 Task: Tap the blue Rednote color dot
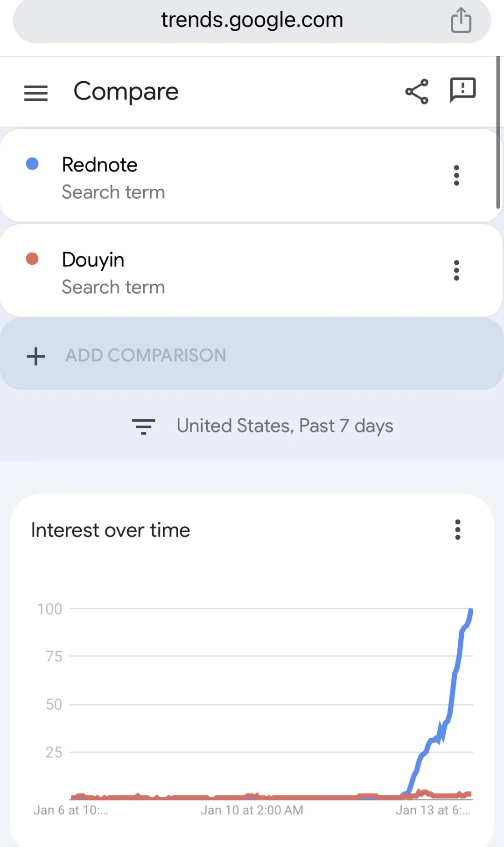pos(32,164)
